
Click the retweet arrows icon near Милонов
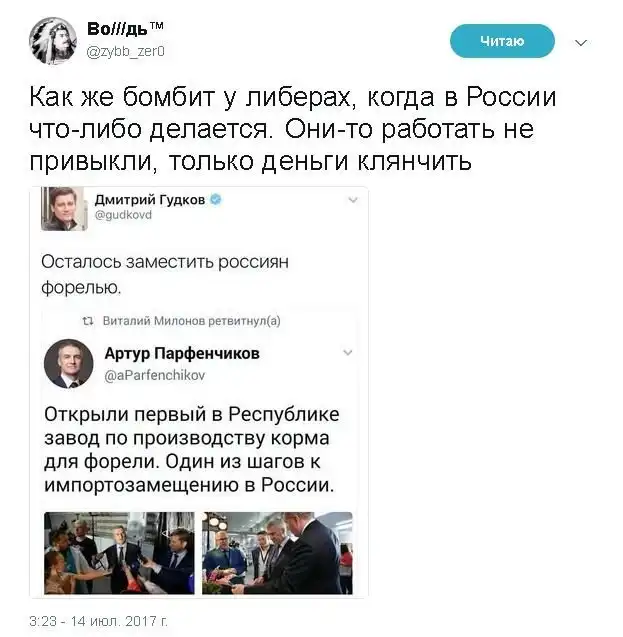coord(88,321)
